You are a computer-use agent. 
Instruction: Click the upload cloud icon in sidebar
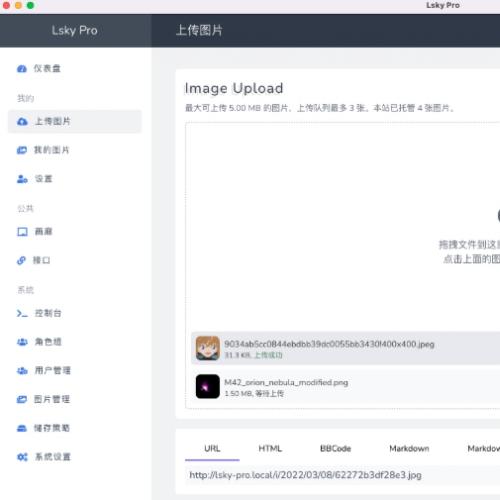coord(22,122)
